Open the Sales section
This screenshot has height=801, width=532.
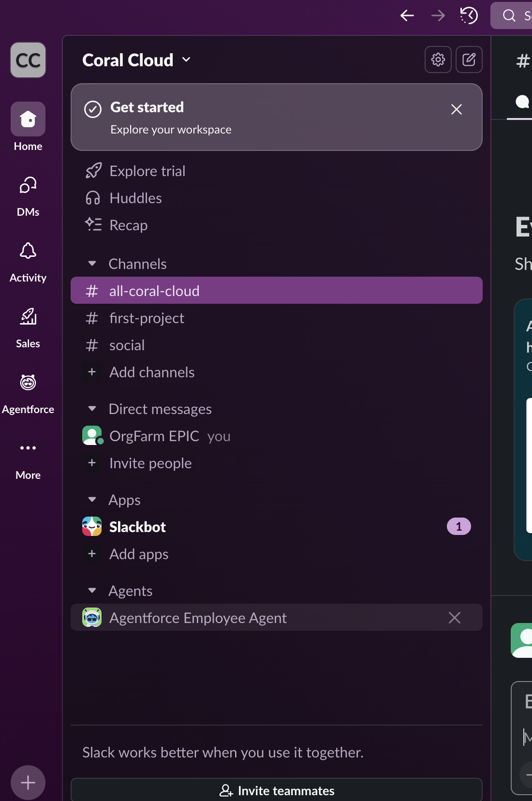click(x=28, y=317)
